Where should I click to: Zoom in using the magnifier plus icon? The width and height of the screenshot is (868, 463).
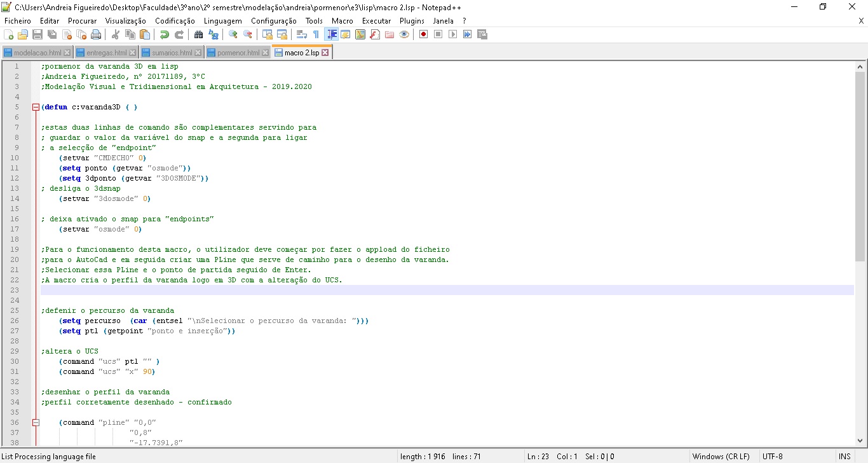(233, 34)
